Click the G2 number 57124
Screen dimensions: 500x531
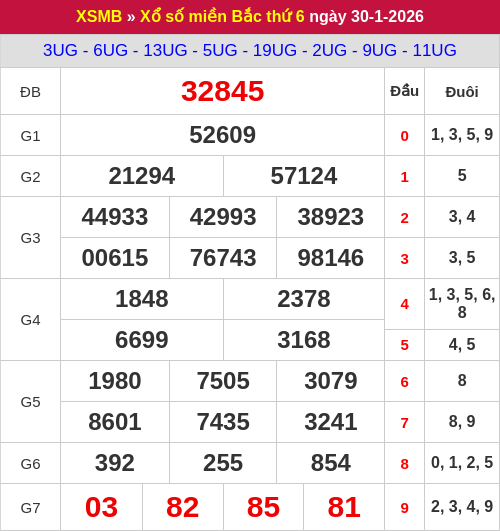[x=304, y=176]
